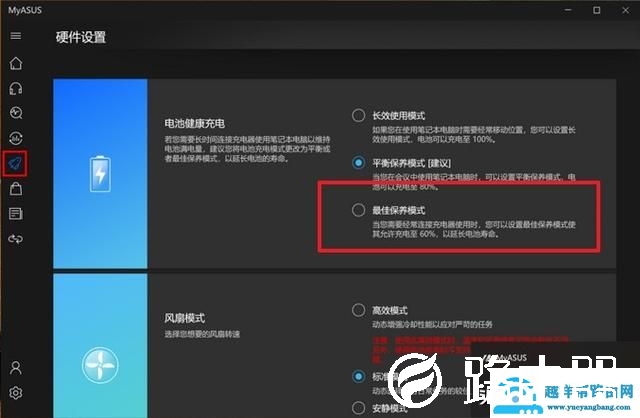The height and width of the screenshot is (418, 640).
Task: Open the settings gear icon
Action: click(16, 393)
